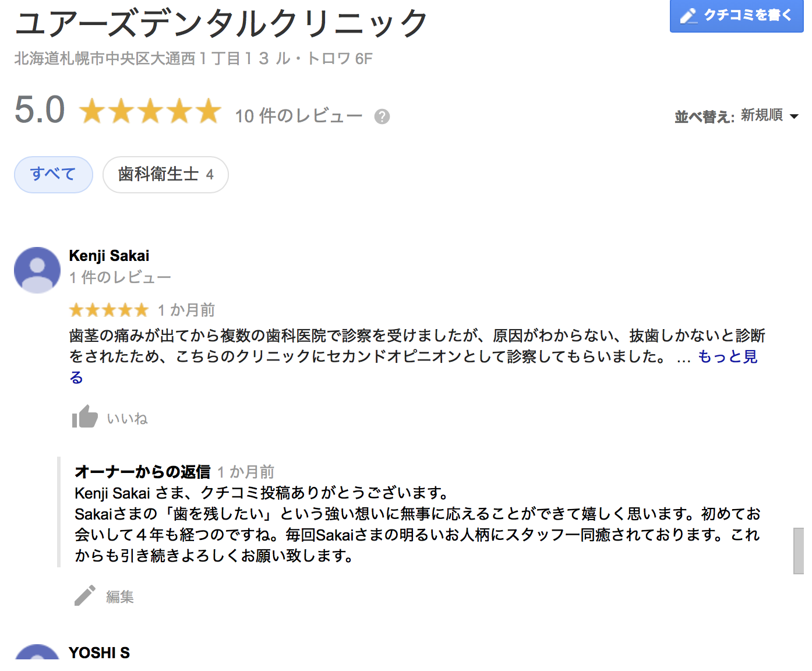This screenshot has width=812, height=671.
Task: Click いいね label to like review
Action: click(x=127, y=418)
